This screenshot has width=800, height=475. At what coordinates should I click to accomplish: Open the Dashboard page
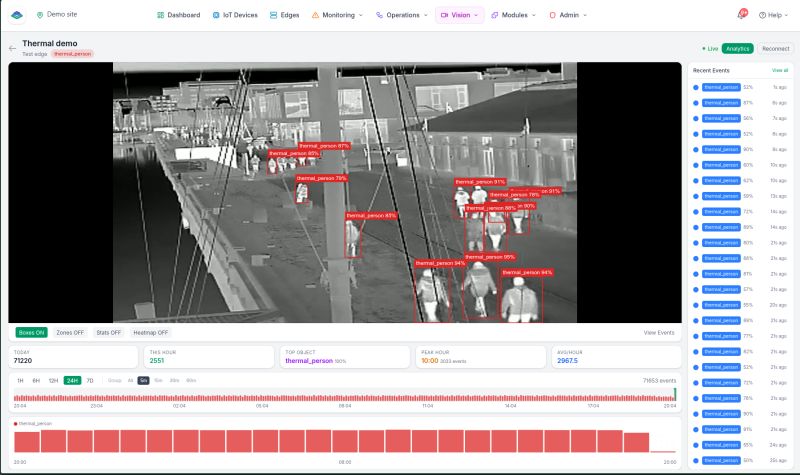179,15
